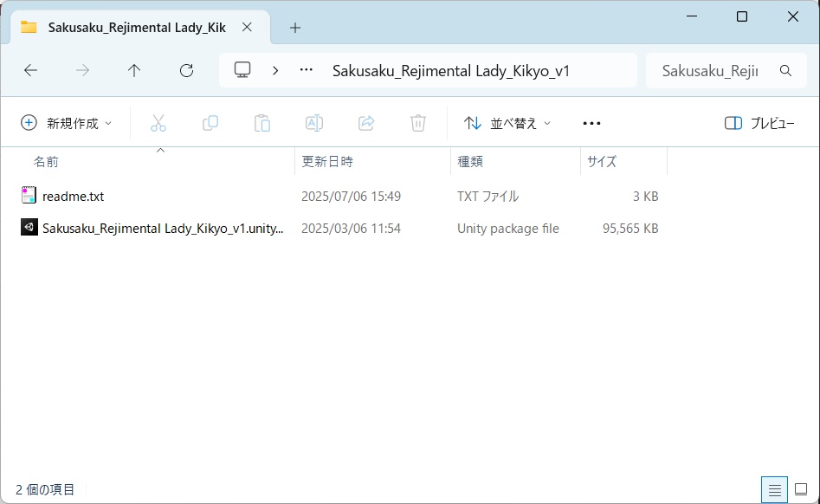Click the Share icon in toolbar

(366, 123)
